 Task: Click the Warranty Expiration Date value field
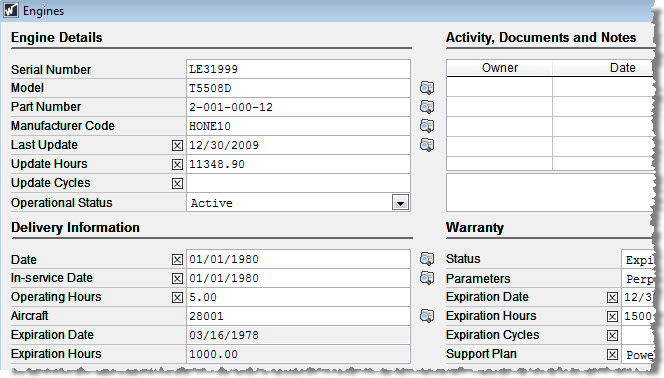pyautogui.click(x=638, y=297)
